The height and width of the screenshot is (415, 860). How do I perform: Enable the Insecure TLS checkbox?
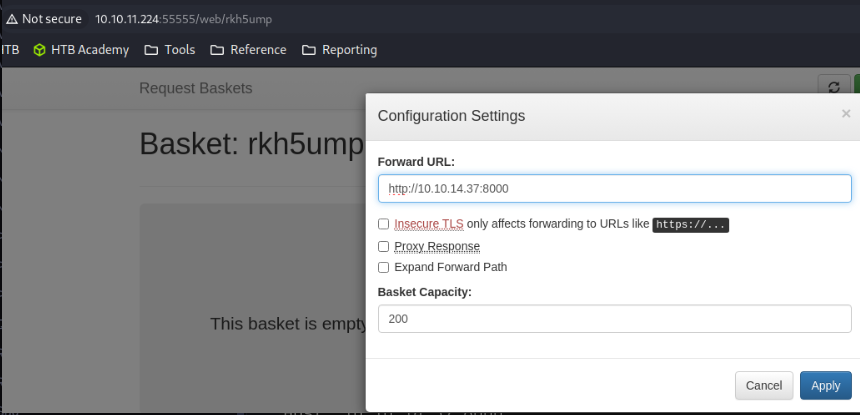(383, 224)
